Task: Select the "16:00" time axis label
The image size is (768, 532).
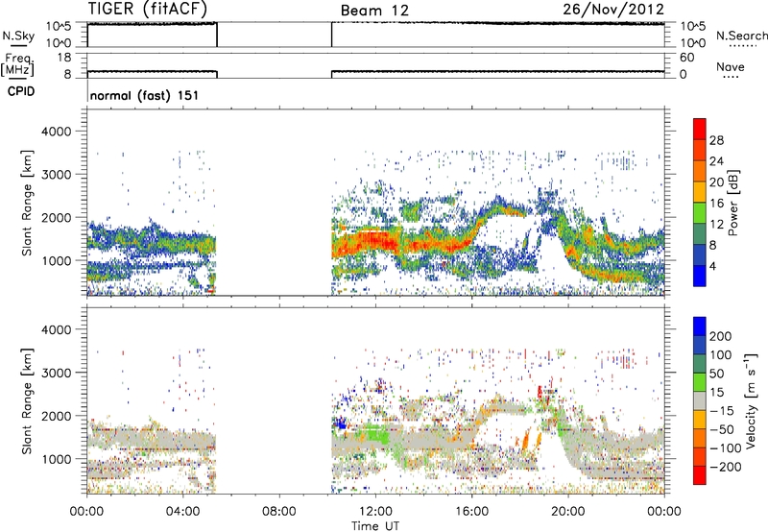Action: 471,512
